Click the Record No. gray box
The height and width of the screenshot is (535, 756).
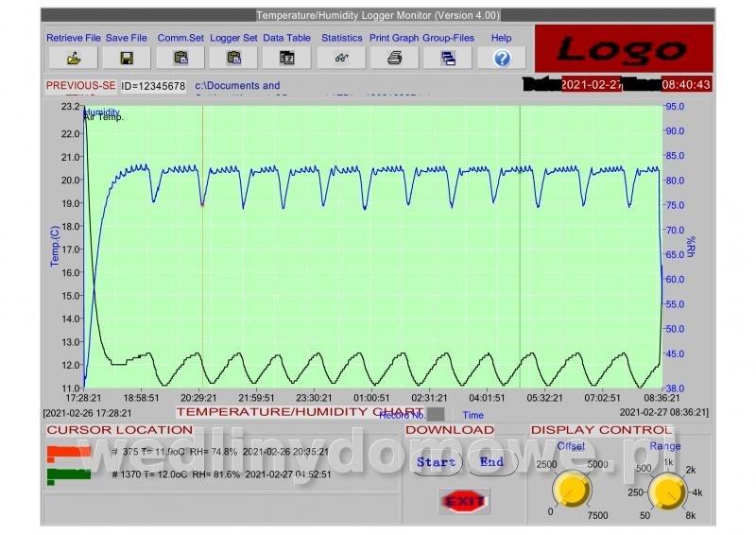point(436,414)
